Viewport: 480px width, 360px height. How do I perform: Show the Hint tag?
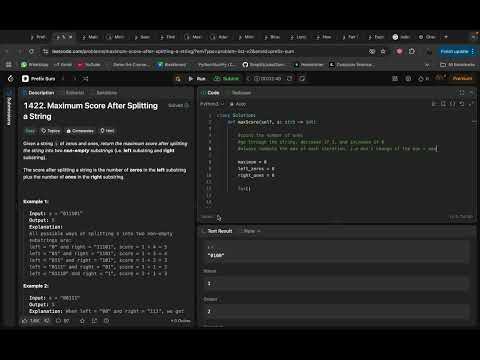click(x=107, y=131)
